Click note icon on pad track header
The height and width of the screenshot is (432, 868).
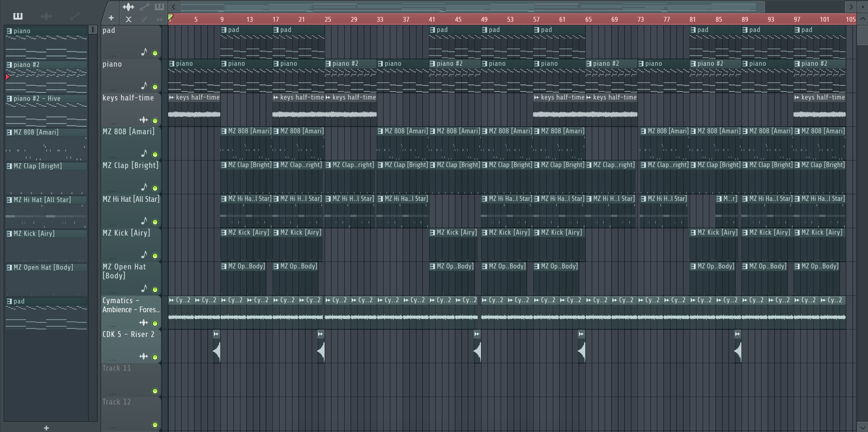tap(144, 52)
